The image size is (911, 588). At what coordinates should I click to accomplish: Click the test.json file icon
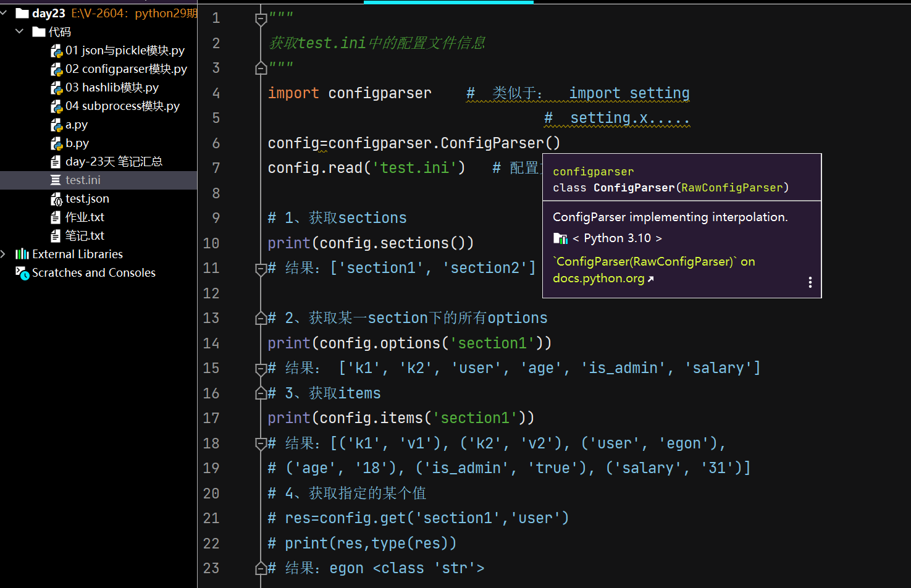point(56,199)
